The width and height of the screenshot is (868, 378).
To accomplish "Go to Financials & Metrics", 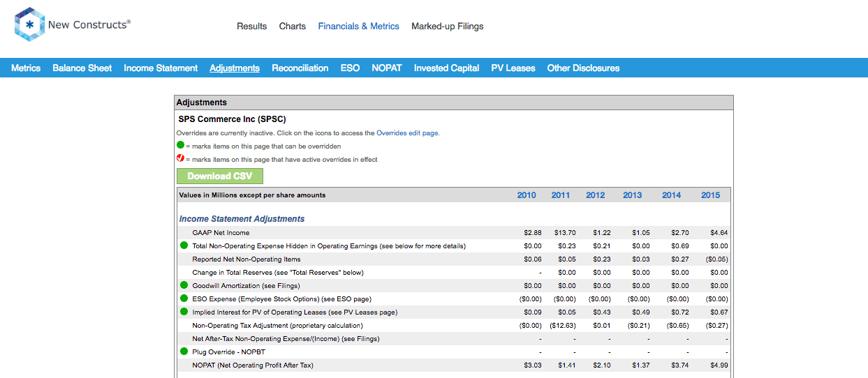I will click(359, 26).
